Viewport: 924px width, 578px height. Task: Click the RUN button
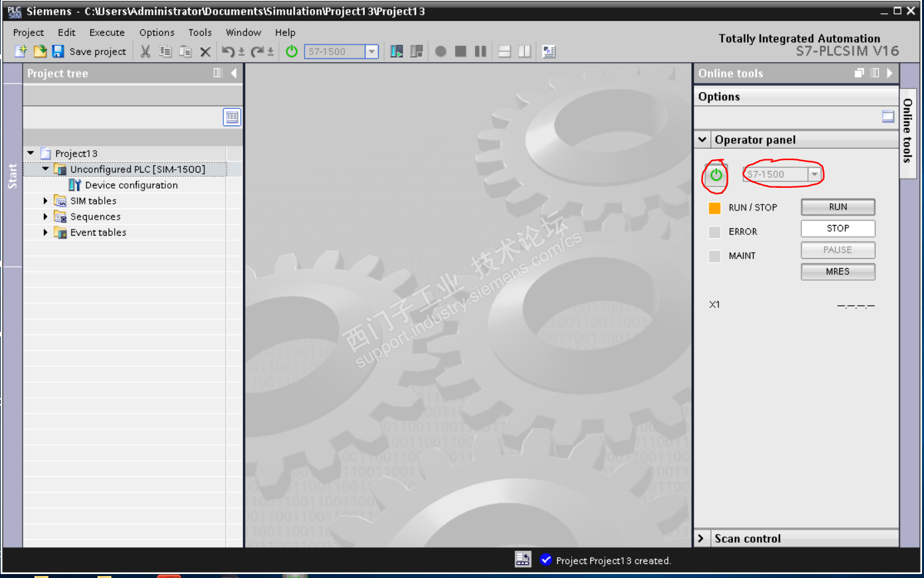(x=838, y=207)
